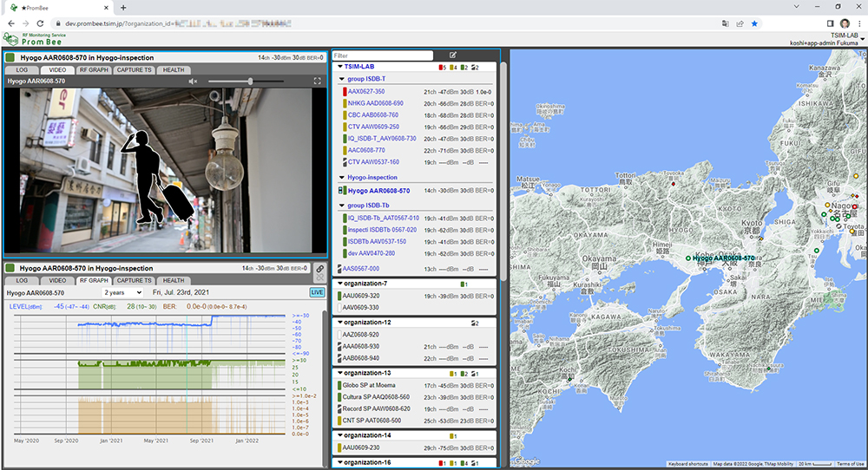The image size is (868, 470).
Task: Click red status indicator of AAX0627-350
Action: [x=345, y=92]
